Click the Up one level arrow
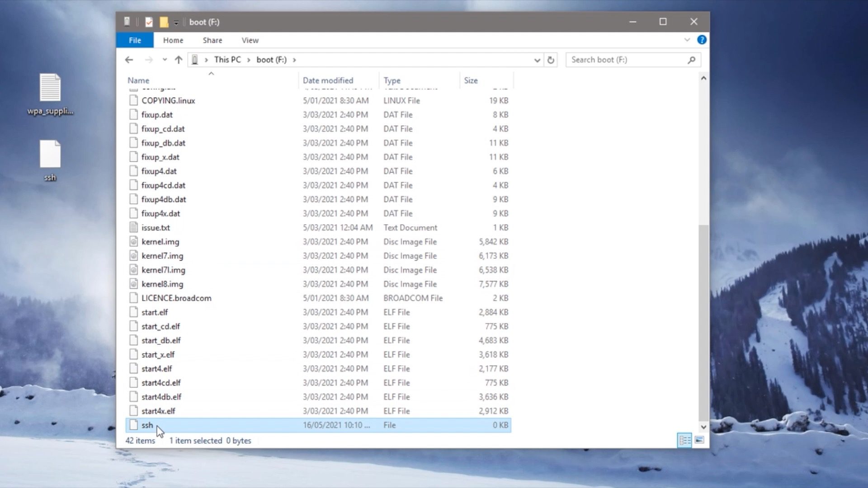 pos(179,60)
